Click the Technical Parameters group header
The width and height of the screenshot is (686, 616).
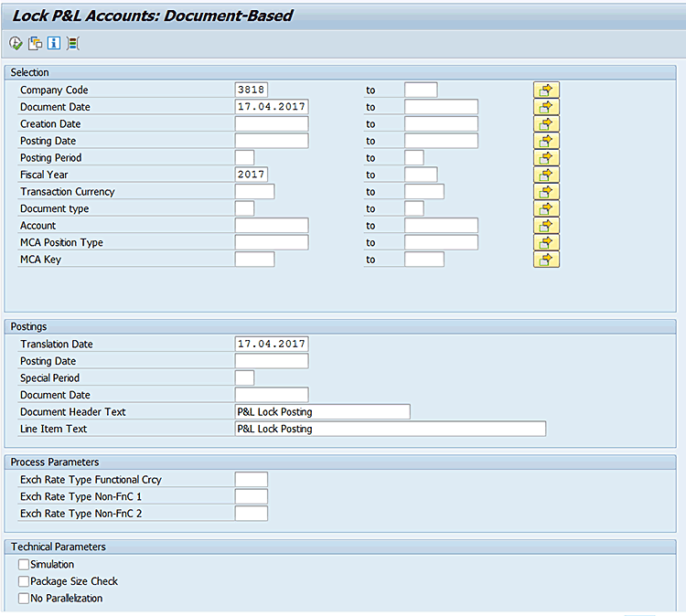coord(340,547)
